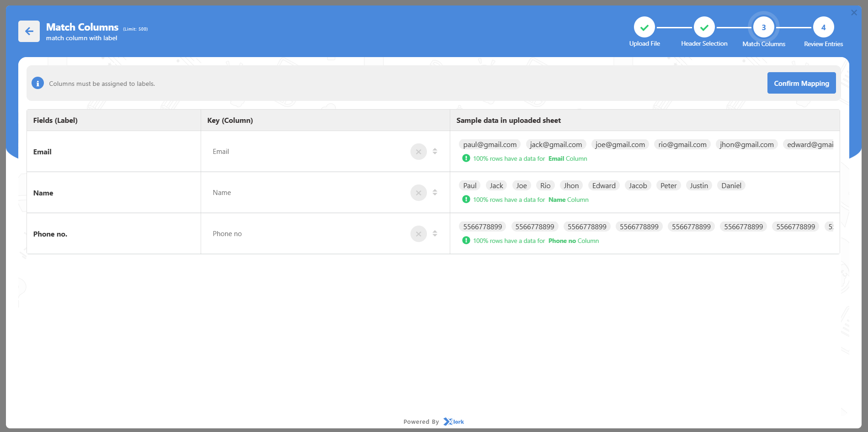Close the import dialog
Image resolution: width=868 pixels, height=432 pixels.
coord(854,13)
